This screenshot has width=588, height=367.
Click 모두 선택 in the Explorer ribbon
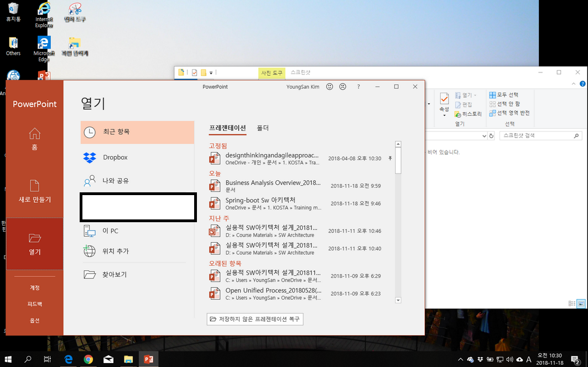[x=504, y=95]
